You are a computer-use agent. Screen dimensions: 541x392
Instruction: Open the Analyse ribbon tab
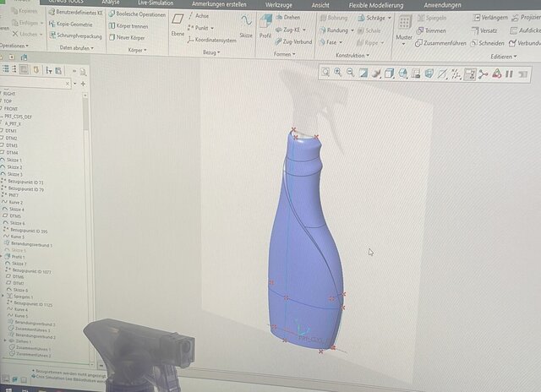(111, 3)
